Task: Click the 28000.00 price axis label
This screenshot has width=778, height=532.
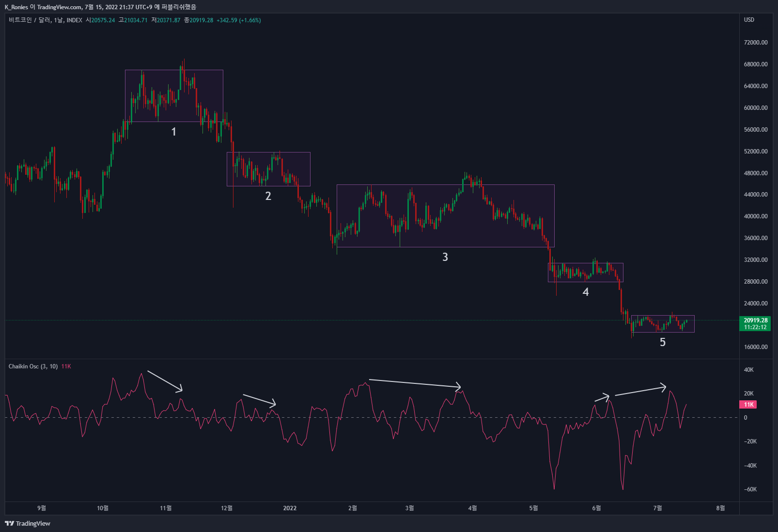Action: pyautogui.click(x=756, y=282)
